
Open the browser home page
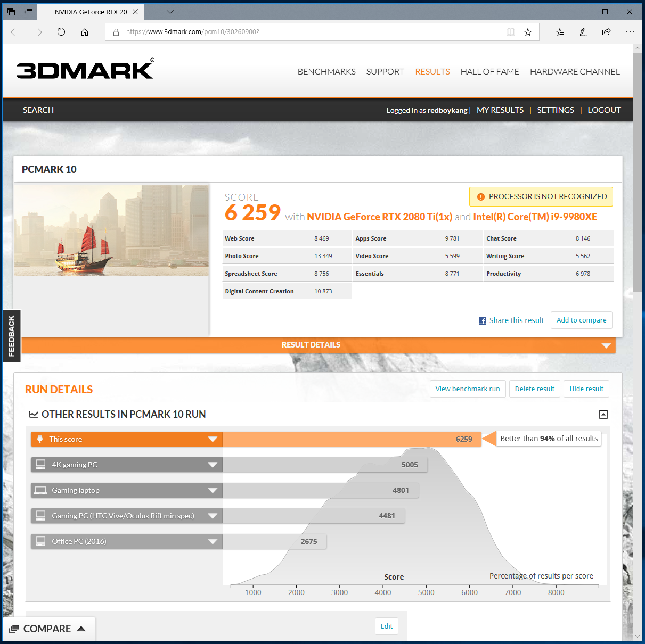85,32
